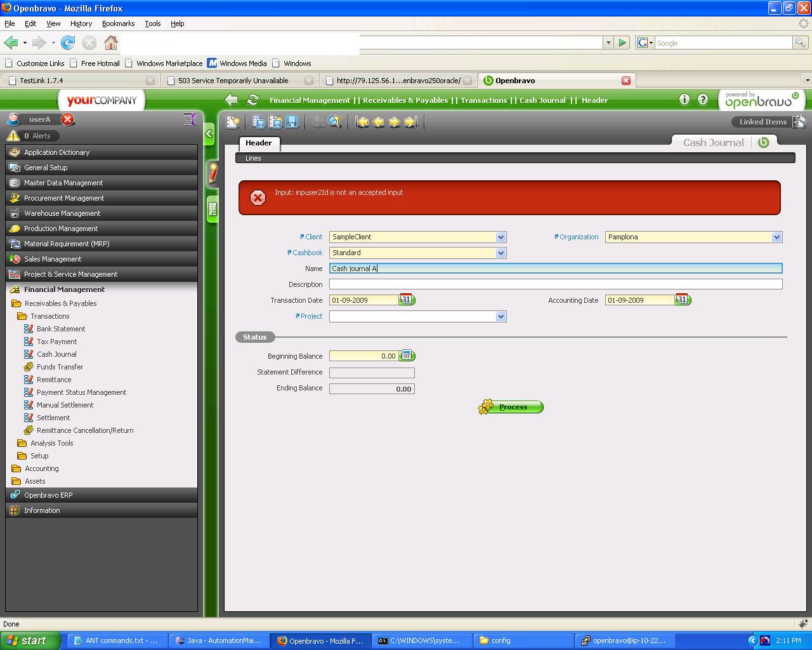Jump to the last record

[x=411, y=122]
